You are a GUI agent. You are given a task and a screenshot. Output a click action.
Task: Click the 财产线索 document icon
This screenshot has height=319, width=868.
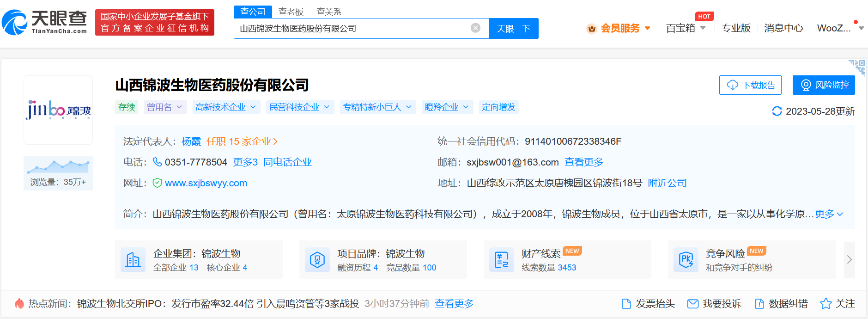click(x=502, y=260)
